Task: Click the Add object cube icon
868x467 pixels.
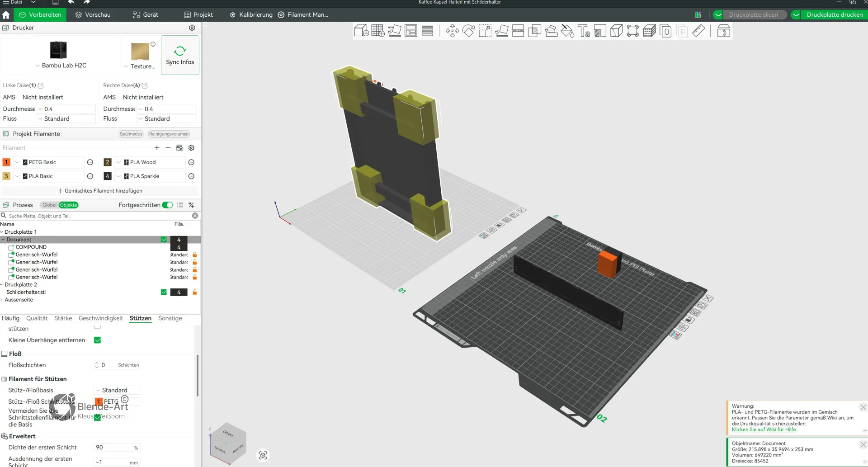Action: [361, 31]
